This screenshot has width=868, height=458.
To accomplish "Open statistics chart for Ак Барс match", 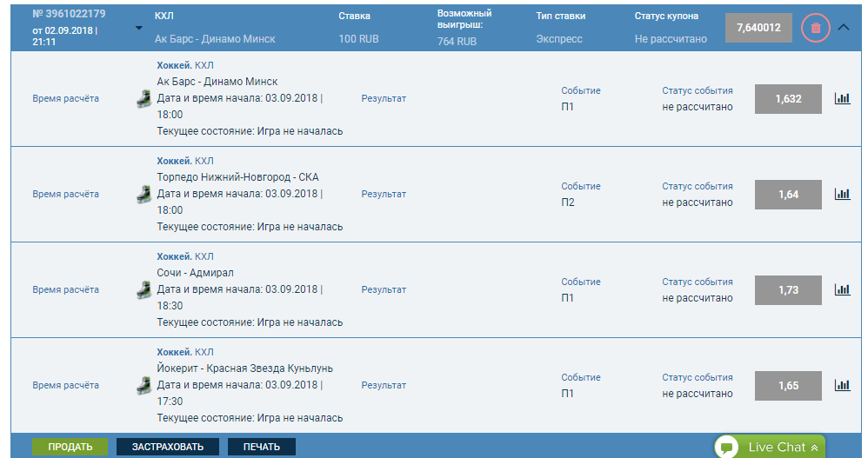I will 842,98.
